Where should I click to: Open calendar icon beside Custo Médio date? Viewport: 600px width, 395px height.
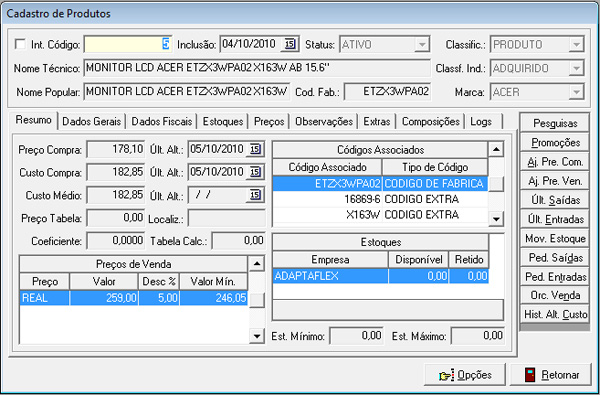(x=255, y=195)
